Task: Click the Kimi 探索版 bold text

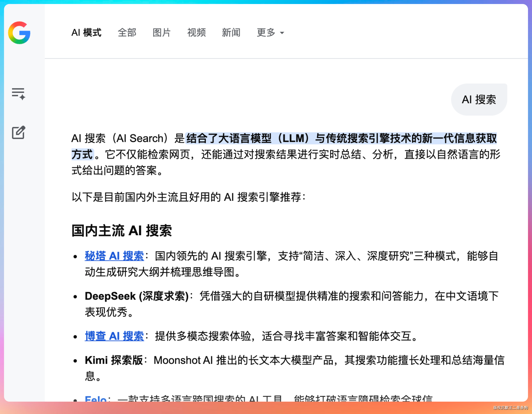Action: (x=113, y=360)
